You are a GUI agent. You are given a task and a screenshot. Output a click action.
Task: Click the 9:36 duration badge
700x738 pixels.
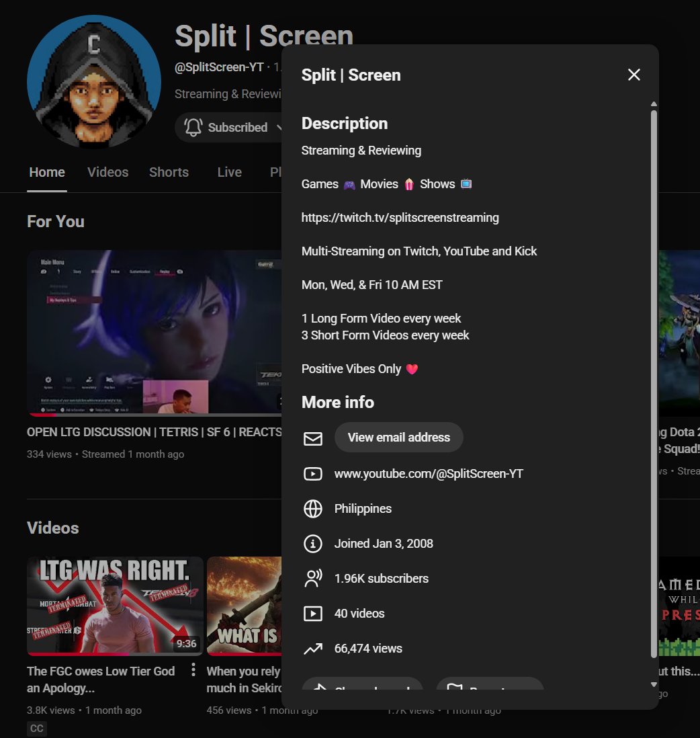pos(186,643)
